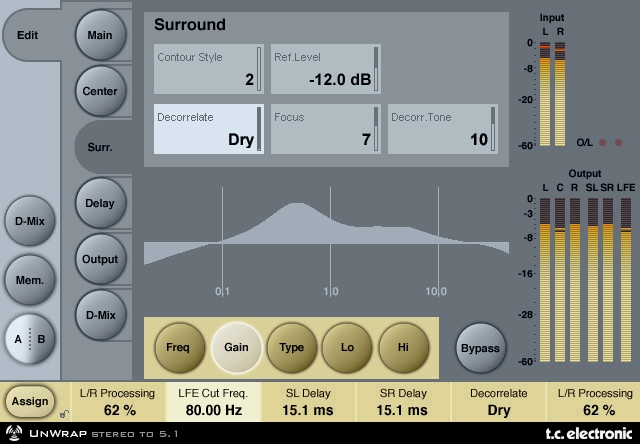Select the Decorr.Tone parameter field

click(443, 129)
